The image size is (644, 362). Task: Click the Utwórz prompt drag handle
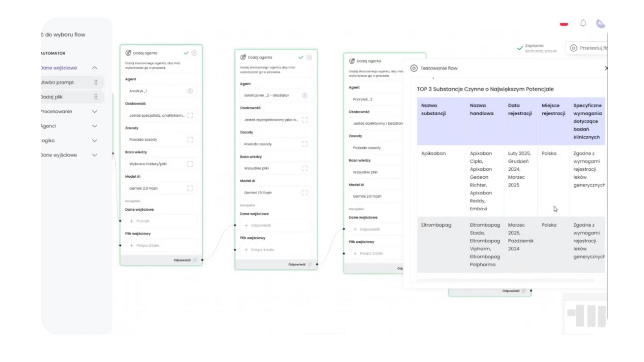pos(96,82)
